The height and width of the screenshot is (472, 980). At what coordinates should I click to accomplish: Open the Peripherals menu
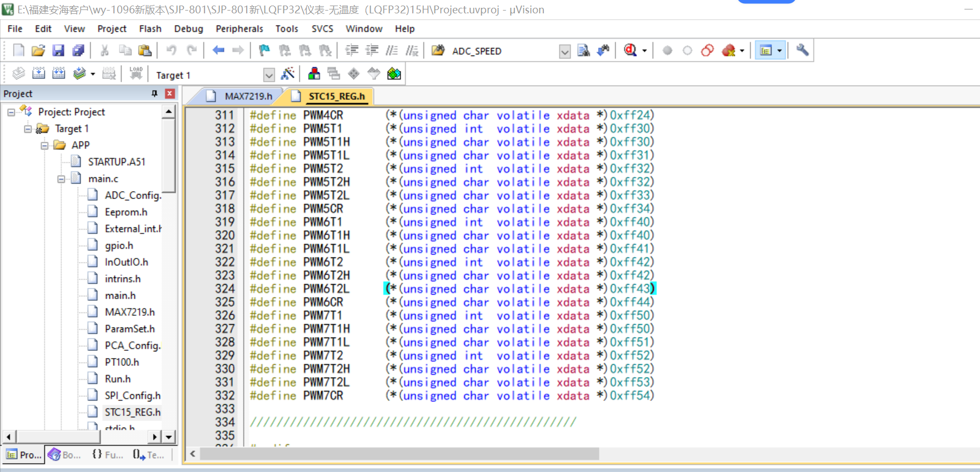[x=239, y=29]
